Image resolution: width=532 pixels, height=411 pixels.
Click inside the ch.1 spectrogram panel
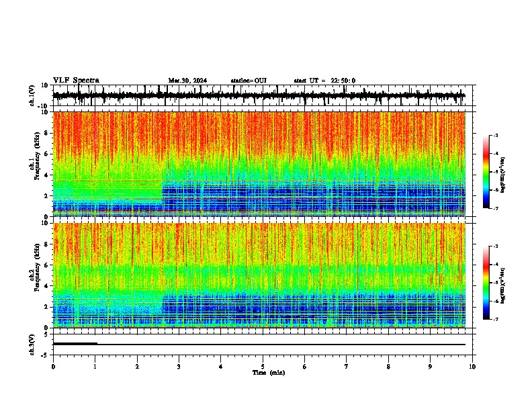pos(259,164)
